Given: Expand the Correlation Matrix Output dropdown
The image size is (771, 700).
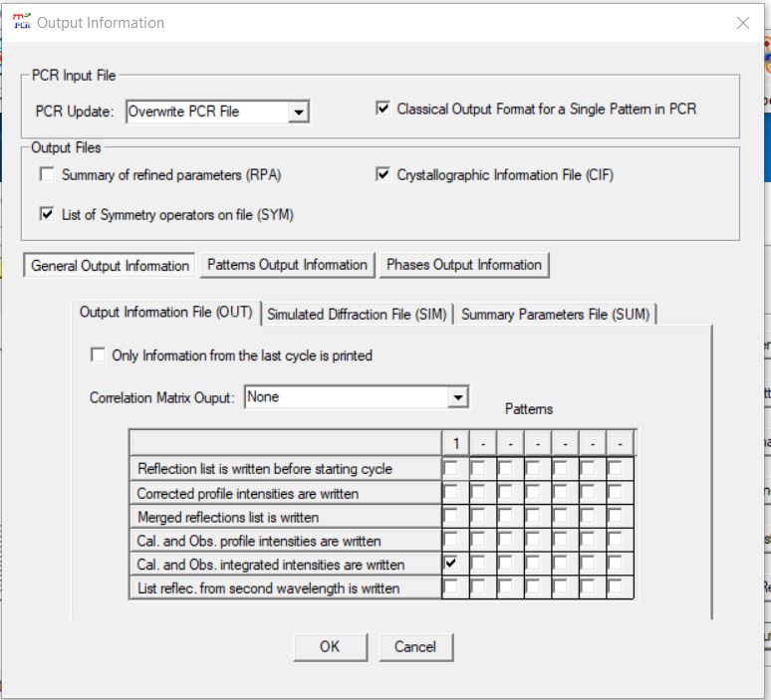Looking at the screenshot, I should 457,397.
